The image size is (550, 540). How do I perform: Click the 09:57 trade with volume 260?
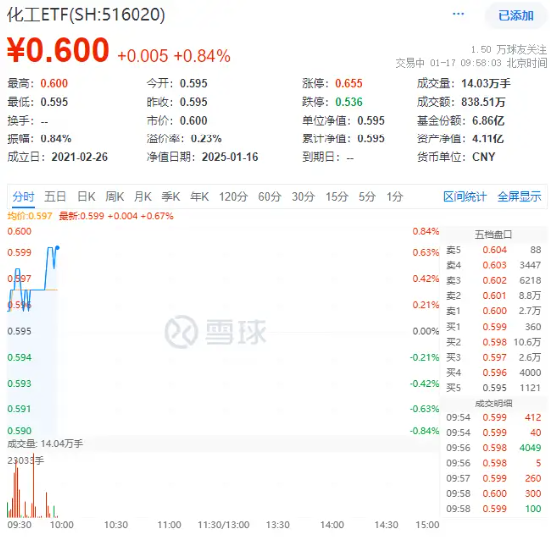tap(494, 478)
